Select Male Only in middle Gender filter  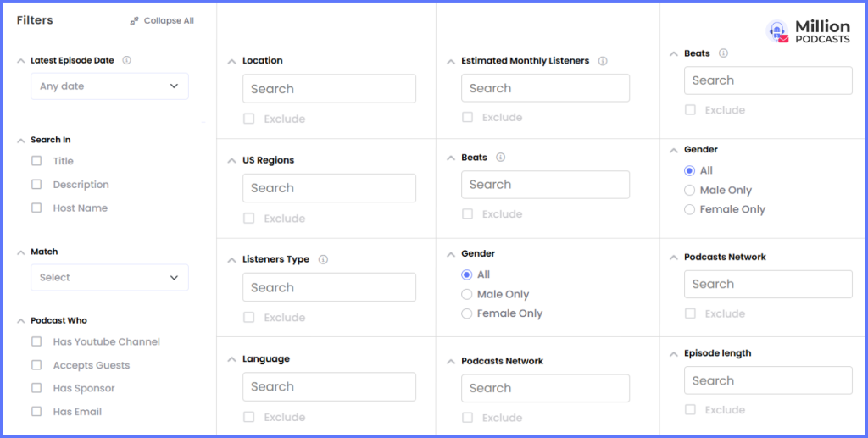(467, 295)
